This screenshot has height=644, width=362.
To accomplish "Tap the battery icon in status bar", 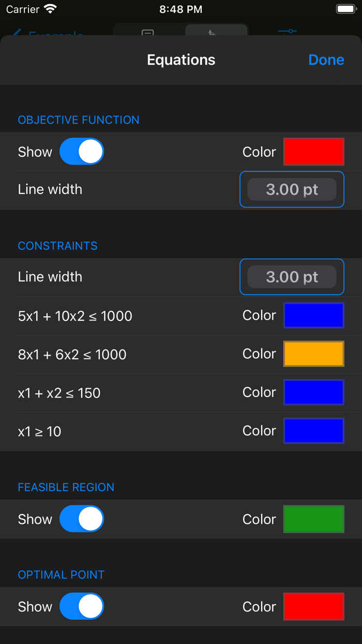I will (346, 9).
